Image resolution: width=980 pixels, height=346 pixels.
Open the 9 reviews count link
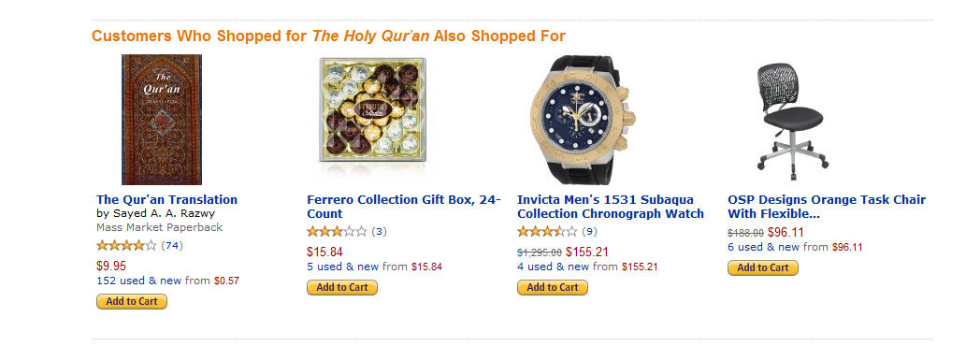click(589, 232)
